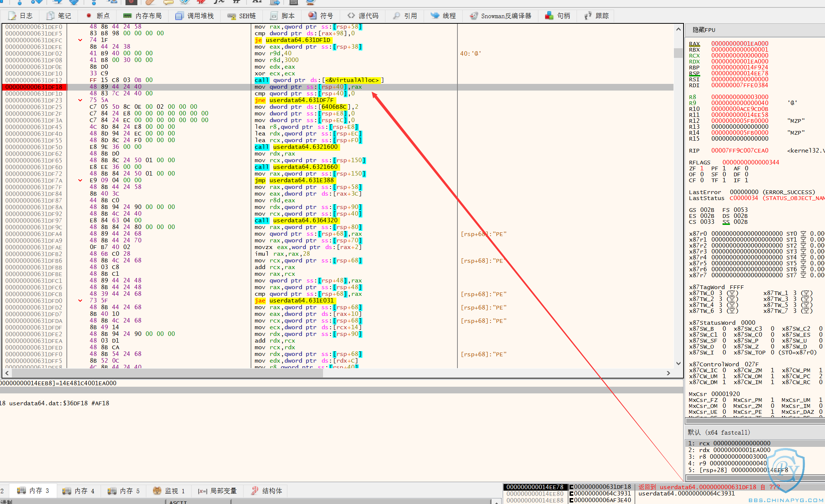Open the 日志 log tab
This screenshot has height=504, width=825.
(20, 16)
